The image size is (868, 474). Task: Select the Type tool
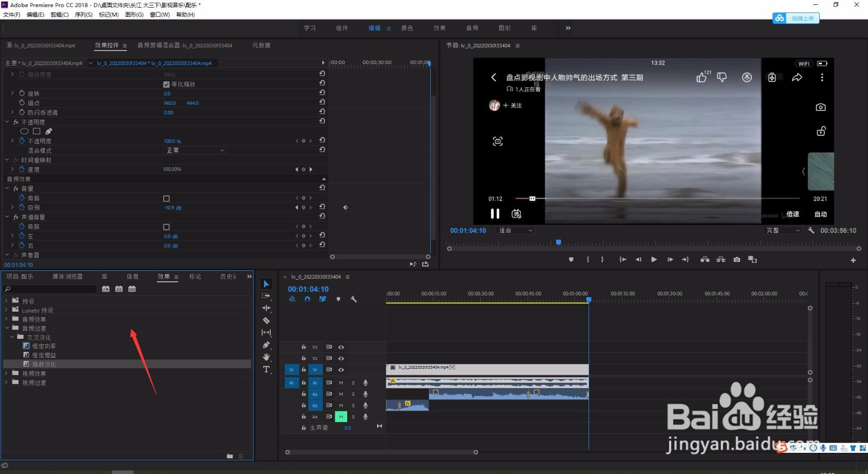pos(266,369)
